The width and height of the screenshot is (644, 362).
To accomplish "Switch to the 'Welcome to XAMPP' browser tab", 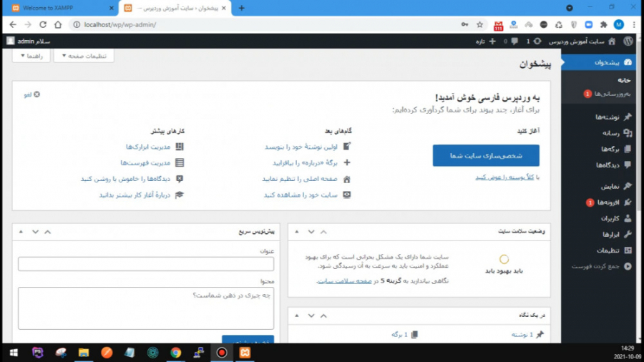I will coord(60,8).
